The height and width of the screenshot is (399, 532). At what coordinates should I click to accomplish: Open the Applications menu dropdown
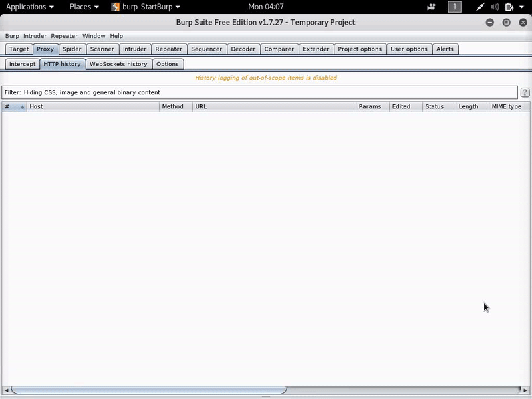click(30, 7)
